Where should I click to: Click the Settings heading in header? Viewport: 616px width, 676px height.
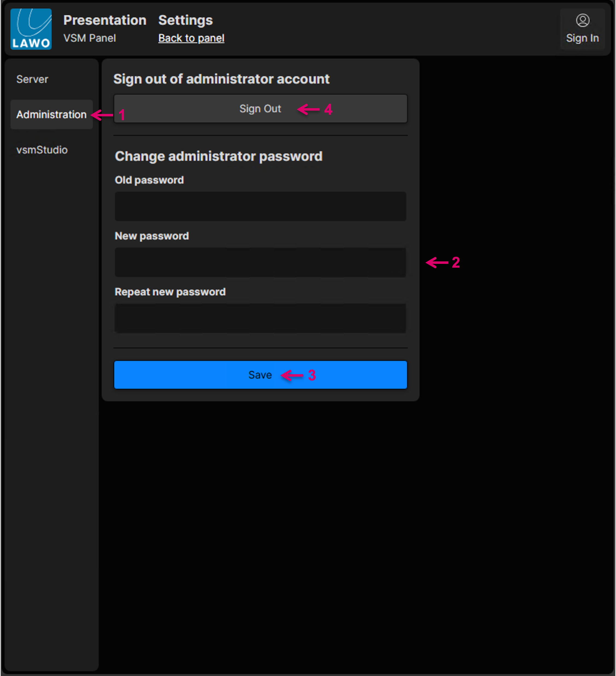click(x=185, y=20)
